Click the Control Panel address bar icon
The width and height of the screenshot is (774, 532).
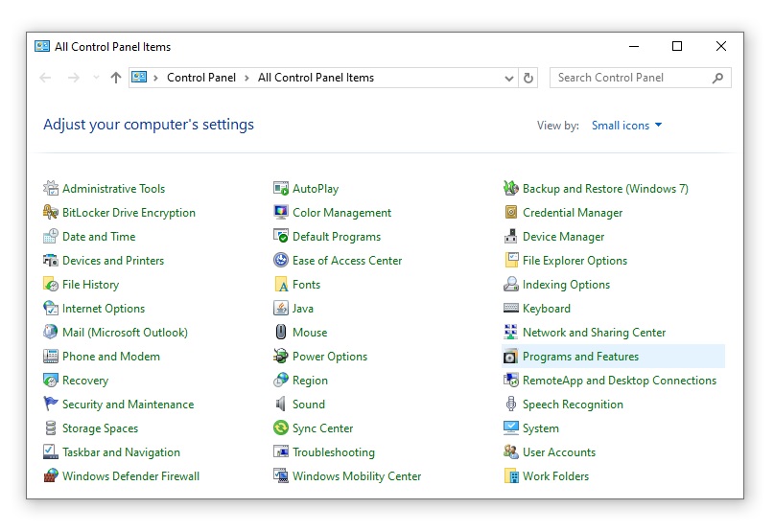click(139, 78)
